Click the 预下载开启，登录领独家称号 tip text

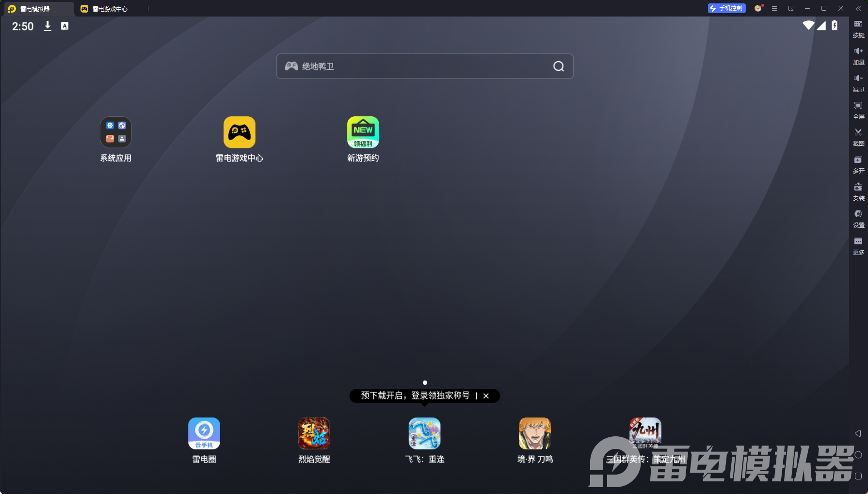tap(415, 396)
